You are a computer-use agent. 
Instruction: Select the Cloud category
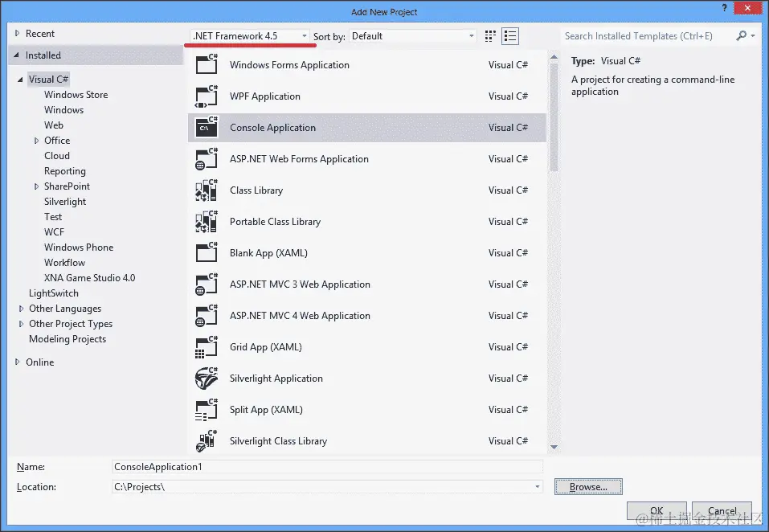pos(57,155)
